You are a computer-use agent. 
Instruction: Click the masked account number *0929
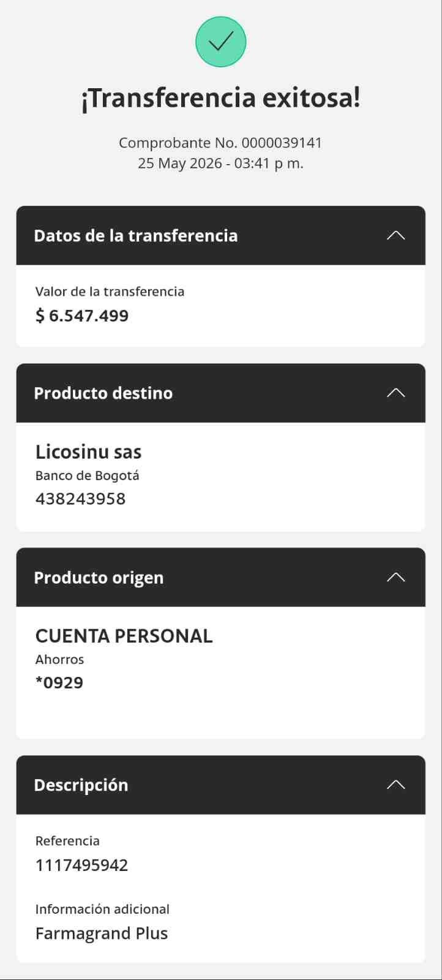[x=59, y=683]
